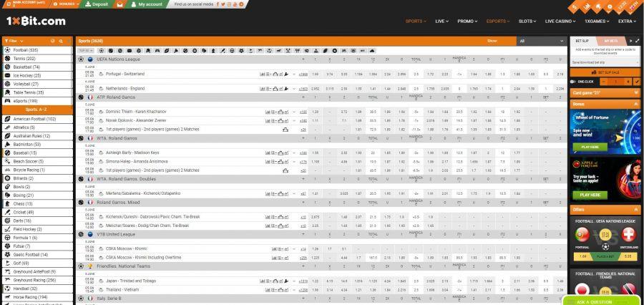Visit the Facebook social media icon
This screenshot has height=305, width=644.
[218, 4]
